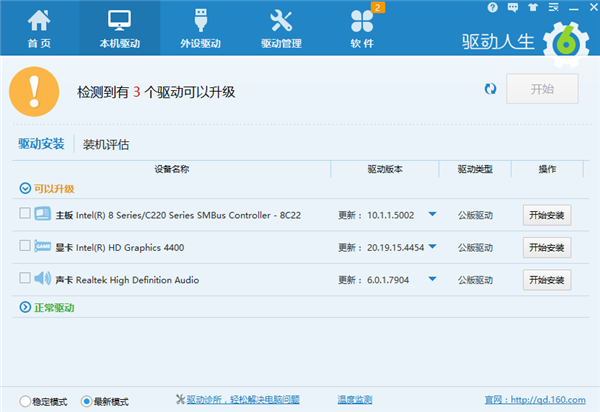The height and width of the screenshot is (412, 600).
Task: Open the feedback chat bubble icon
Action: click(x=510, y=8)
